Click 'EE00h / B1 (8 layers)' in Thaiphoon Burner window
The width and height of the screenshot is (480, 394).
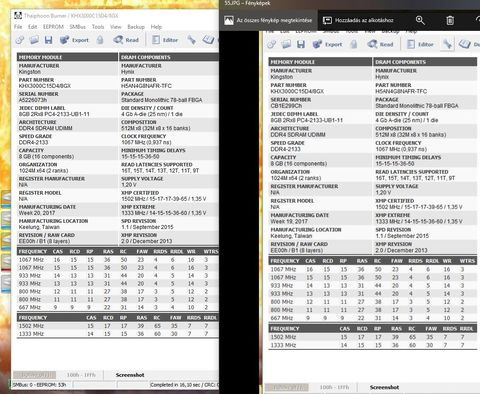[x=44, y=241]
